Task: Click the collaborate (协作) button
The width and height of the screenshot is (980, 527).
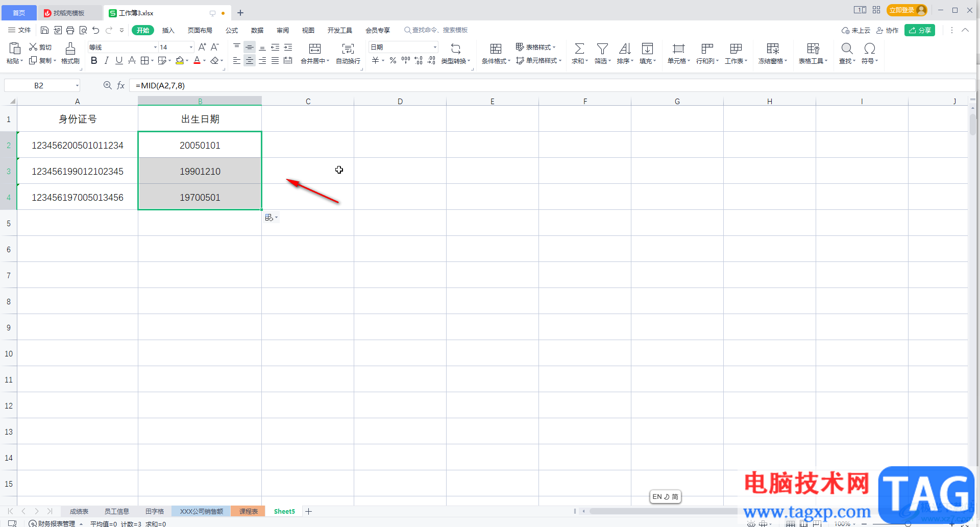Action: (x=887, y=30)
